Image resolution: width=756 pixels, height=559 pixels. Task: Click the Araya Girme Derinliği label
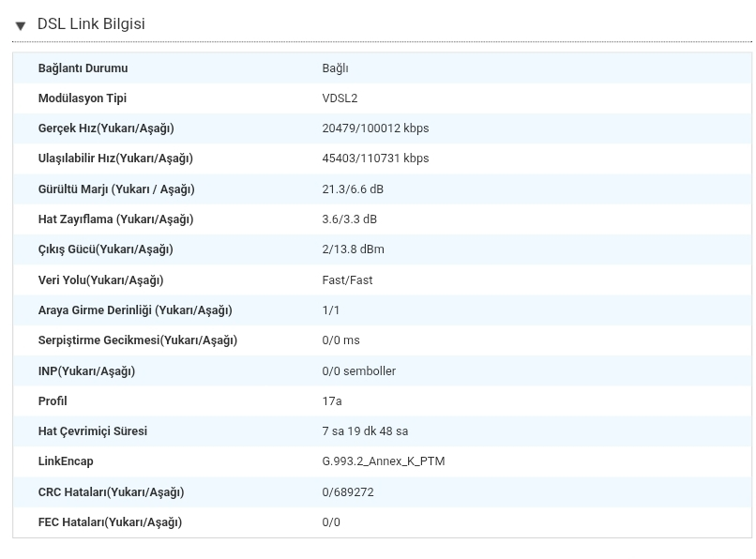pyautogui.click(x=135, y=310)
